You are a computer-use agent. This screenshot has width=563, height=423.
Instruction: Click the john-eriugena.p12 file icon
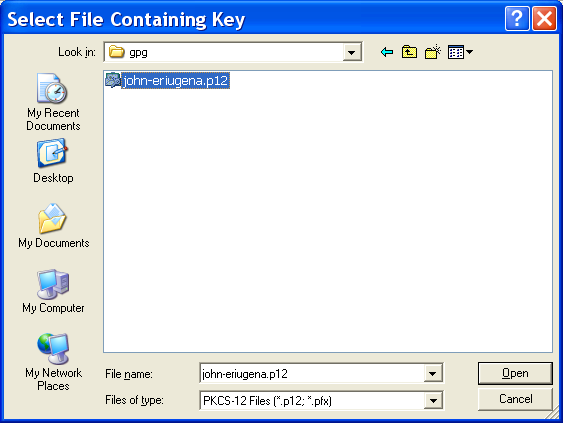tap(113, 80)
